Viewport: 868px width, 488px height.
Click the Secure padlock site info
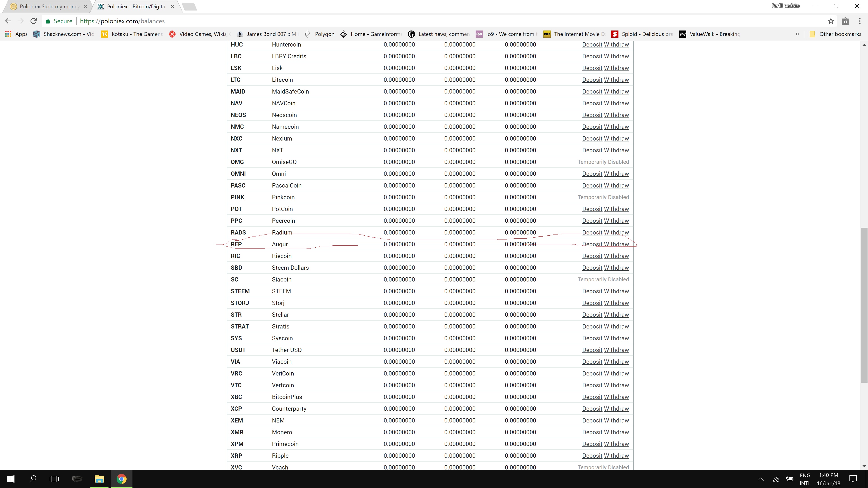59,21
